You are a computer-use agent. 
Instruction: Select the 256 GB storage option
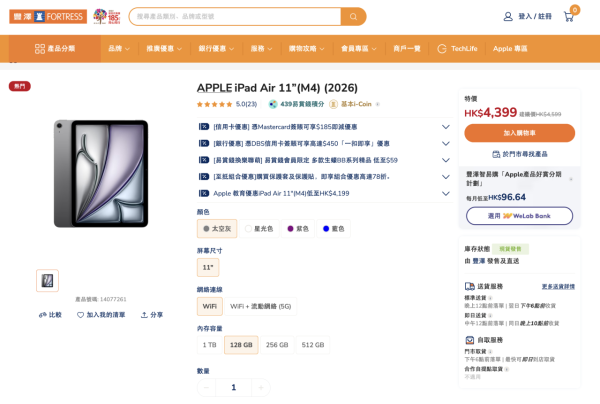click(277, 345)
